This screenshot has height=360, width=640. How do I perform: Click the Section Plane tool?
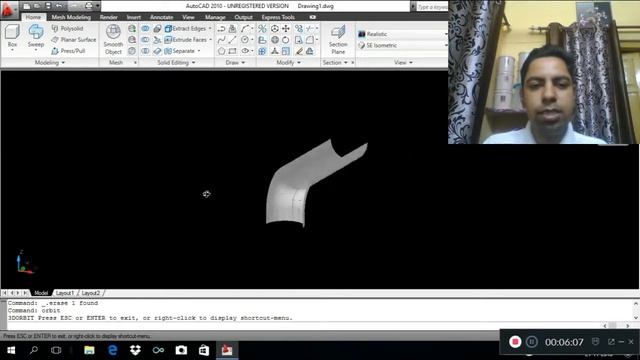pyautogui.click(x=338, y=39)
